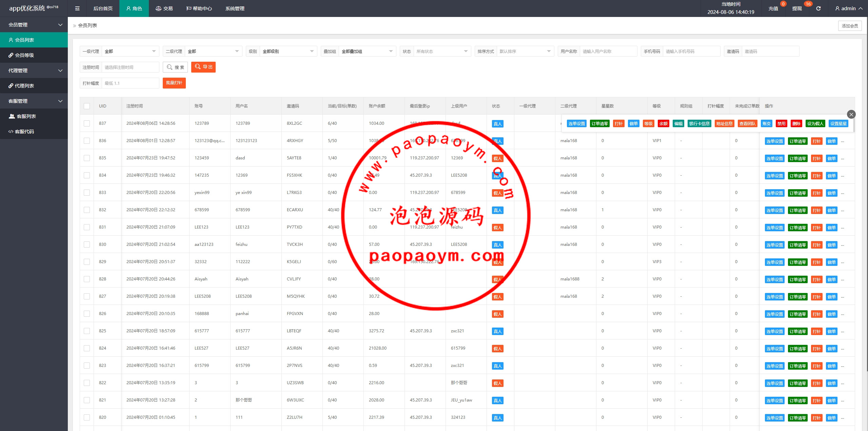Open the 会员列表 sidebar item
Image resolution: width=868 pixels, height=431 pixels.
34,40
